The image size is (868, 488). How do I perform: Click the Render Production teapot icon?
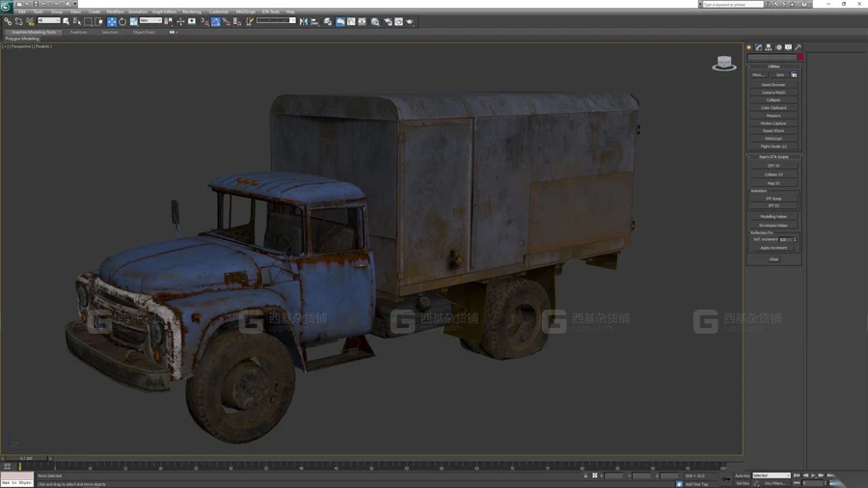(x=410, y=21)
